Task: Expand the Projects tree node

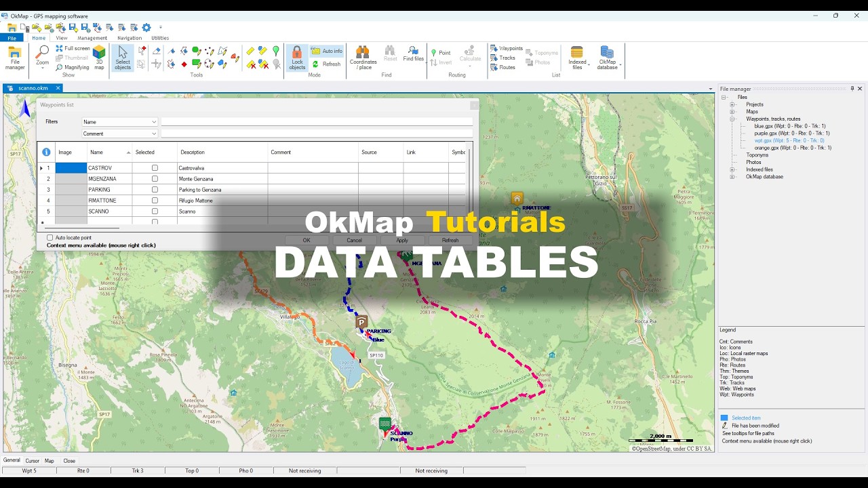Action: pyautogui.click(x=732, y=104)
